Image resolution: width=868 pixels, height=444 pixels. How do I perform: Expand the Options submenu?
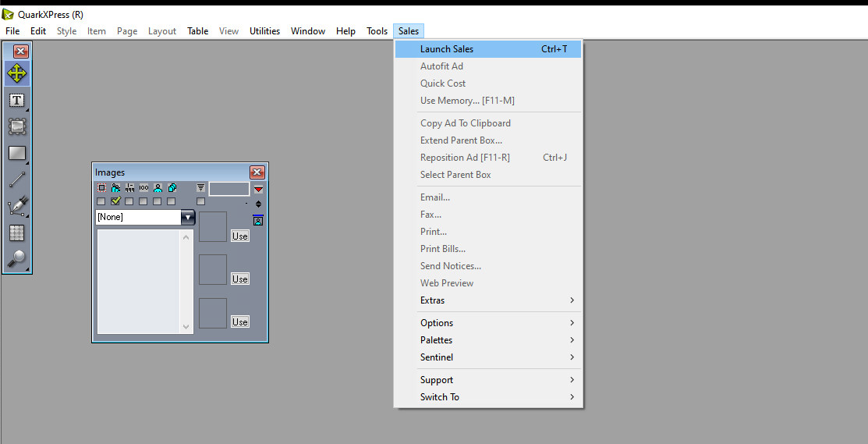pos(488,323)
